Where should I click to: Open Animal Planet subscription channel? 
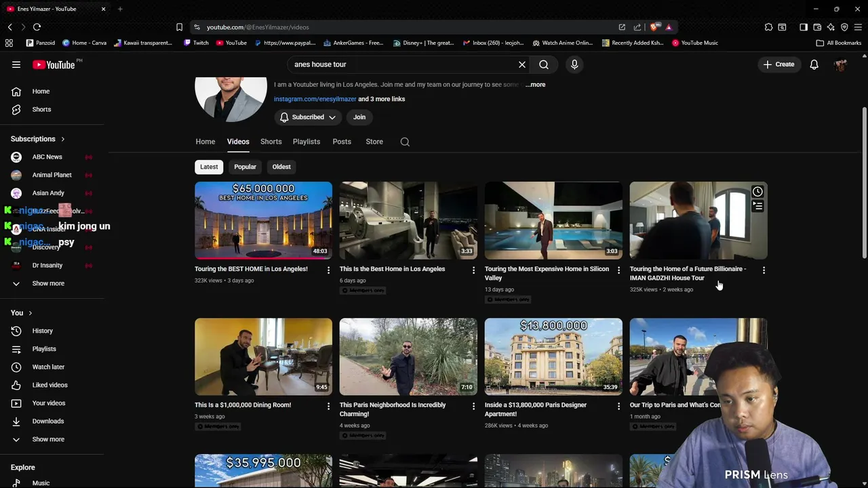(52, 175)
